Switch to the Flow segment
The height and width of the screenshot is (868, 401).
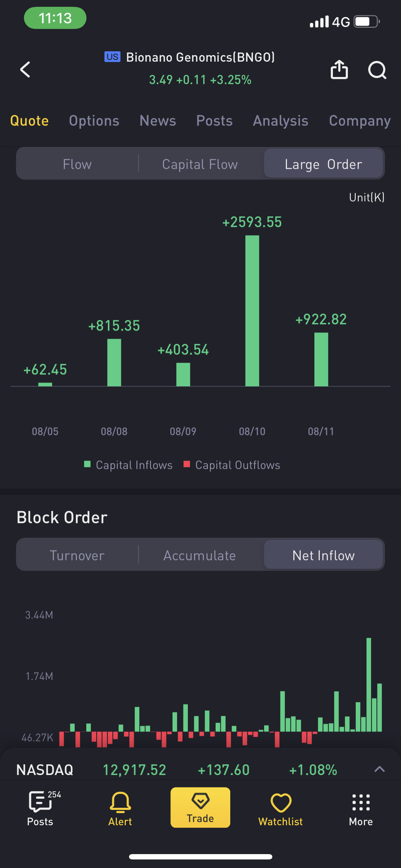point(77,164)
